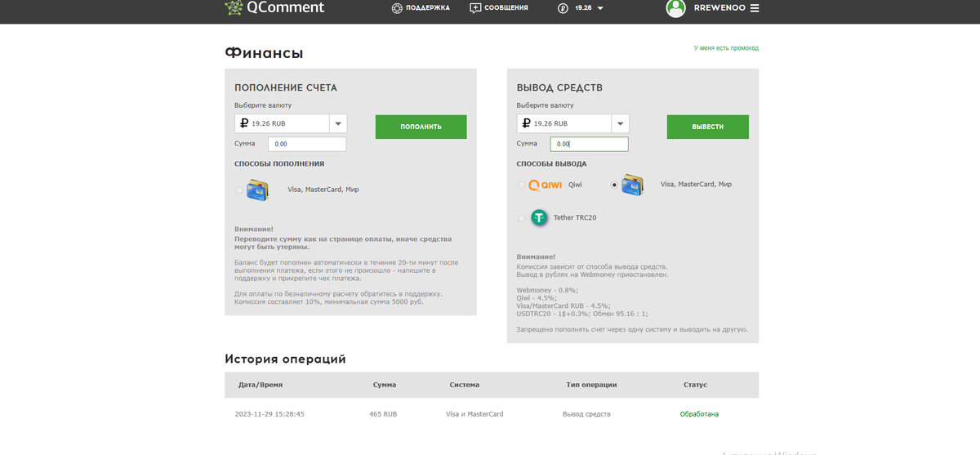The height and width of the screenshot is (455, 980).
Task: Select Visa, MasterCard, Мир radio for withdrawal
Action: tap(614, 185)
